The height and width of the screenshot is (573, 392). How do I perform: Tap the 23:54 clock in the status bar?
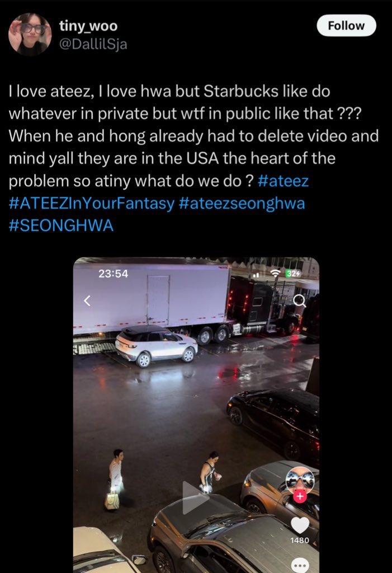point(114,274)
